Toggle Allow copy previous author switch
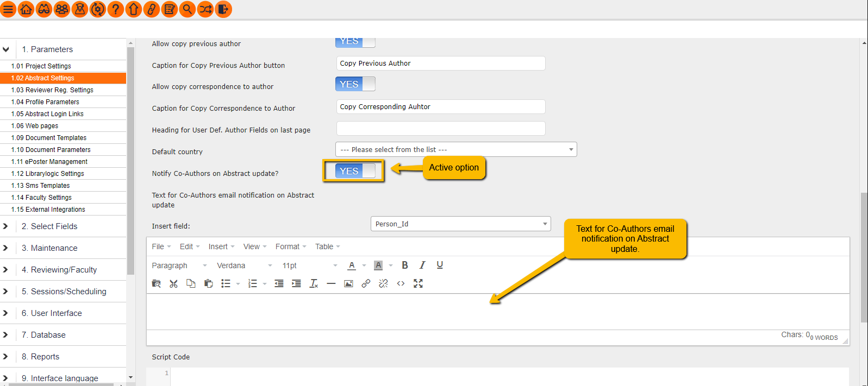Viewport: 868px width, 386px height. (355, 42)
